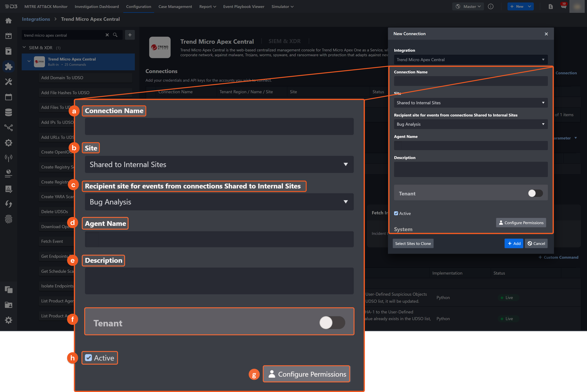The height and width of the screenshot is (392, 587).
Task: Open the notifications icon with badge 10
Action: [x=563, y=7]
